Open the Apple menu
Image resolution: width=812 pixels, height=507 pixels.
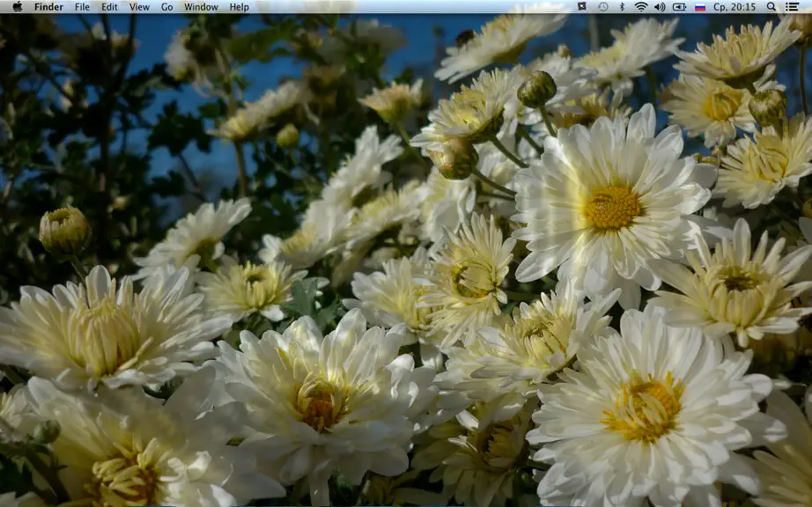point(17,7)
